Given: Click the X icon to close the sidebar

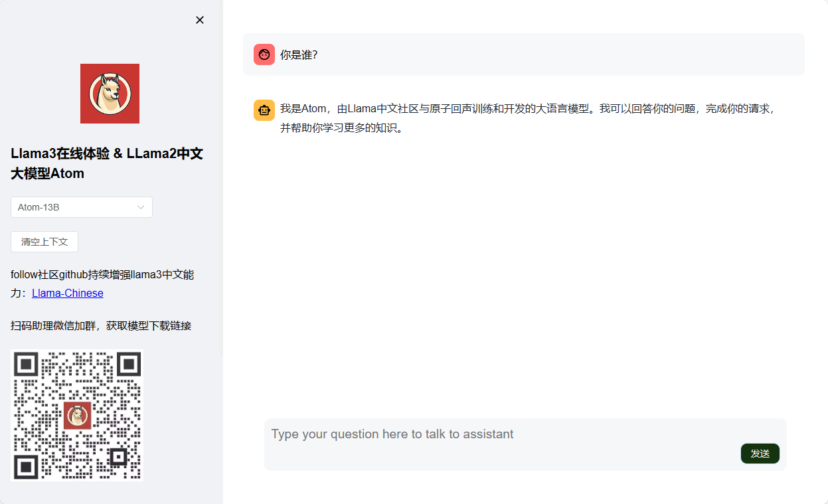Looking at the screenshot, I should click(x=200, y=20).
